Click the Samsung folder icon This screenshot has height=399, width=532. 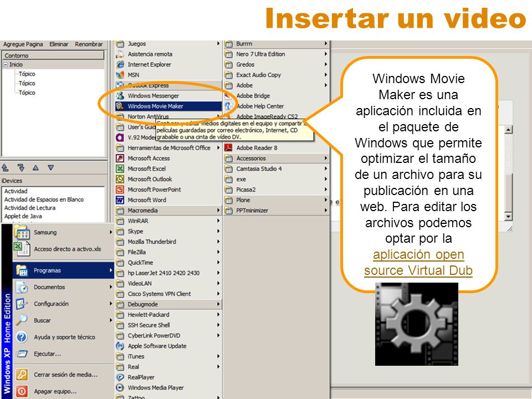pos(22,232)
